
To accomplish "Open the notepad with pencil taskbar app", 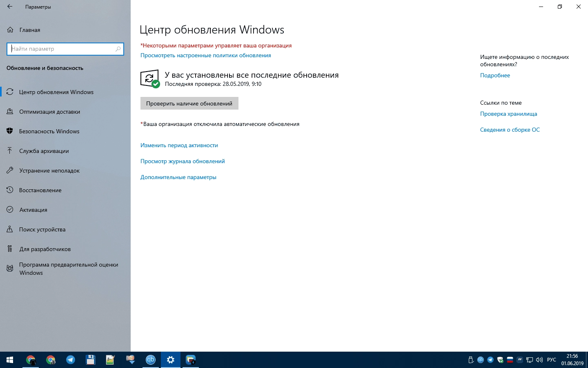I will [x=110, y=360].
